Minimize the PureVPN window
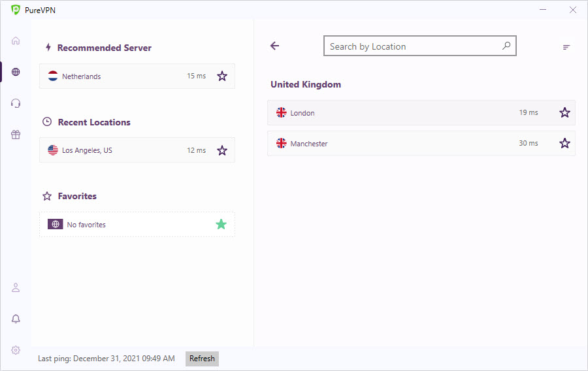588x371 pixels. 543,10
